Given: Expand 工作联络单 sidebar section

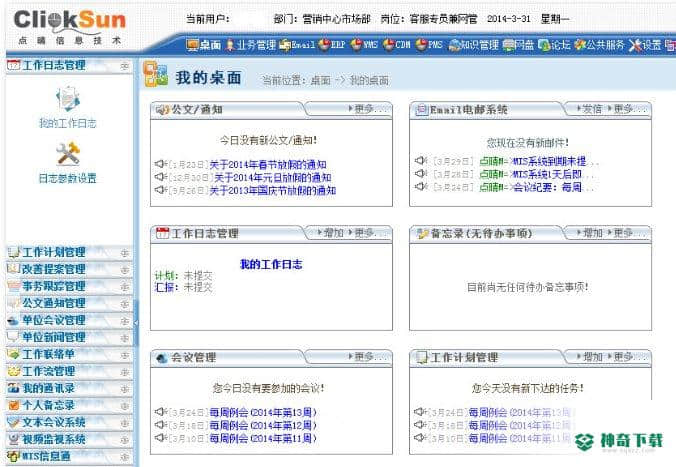Looking at the screenshot, I should click(x=125, y=355).
